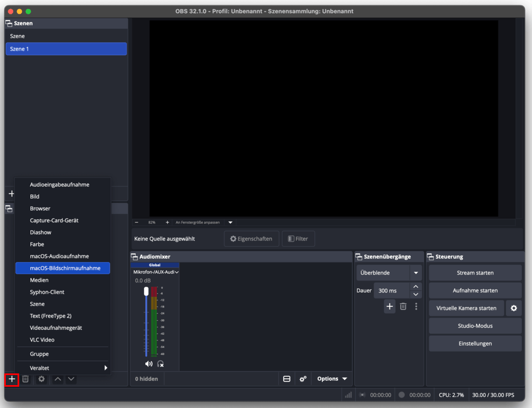Add a new scene transition
The image size is (532, 408).
389,306
